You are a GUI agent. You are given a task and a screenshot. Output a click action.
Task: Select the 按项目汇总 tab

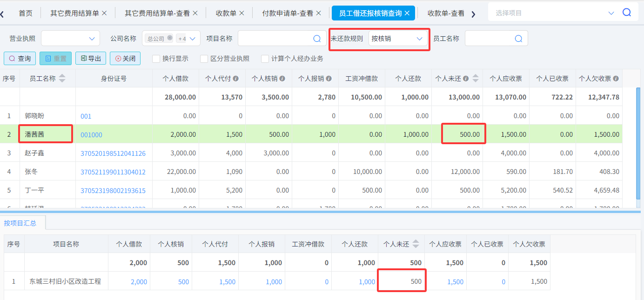point(20,223)
